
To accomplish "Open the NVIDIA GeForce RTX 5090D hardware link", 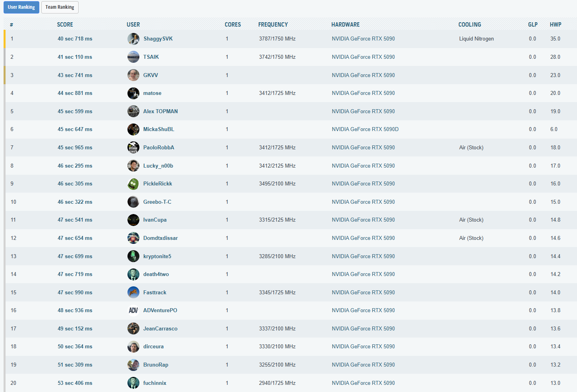I will (365, 129).
